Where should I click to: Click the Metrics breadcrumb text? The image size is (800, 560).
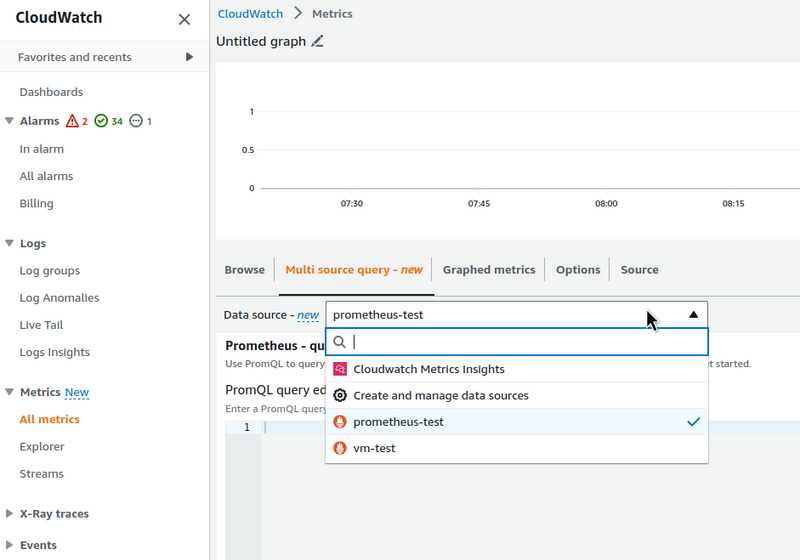pos(332,14)
